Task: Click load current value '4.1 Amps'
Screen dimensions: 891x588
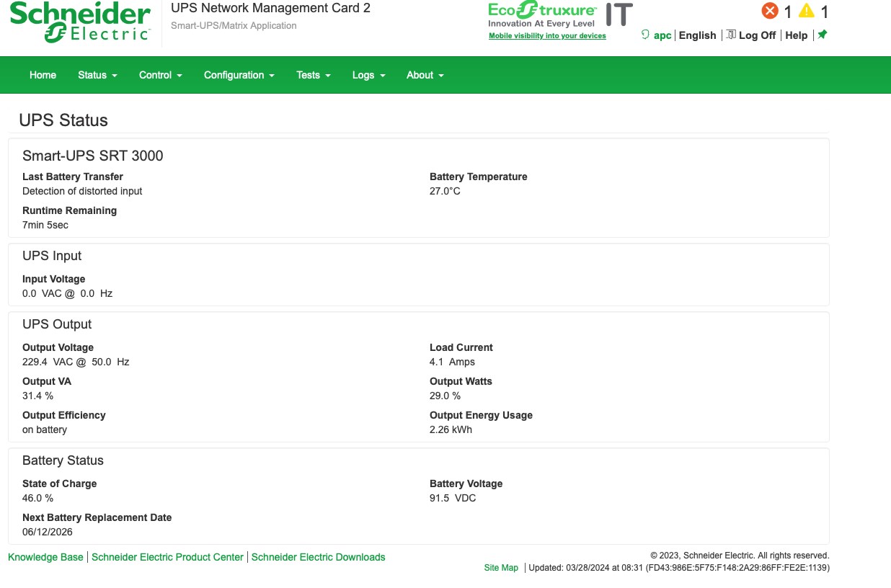Action: point(452,362)
